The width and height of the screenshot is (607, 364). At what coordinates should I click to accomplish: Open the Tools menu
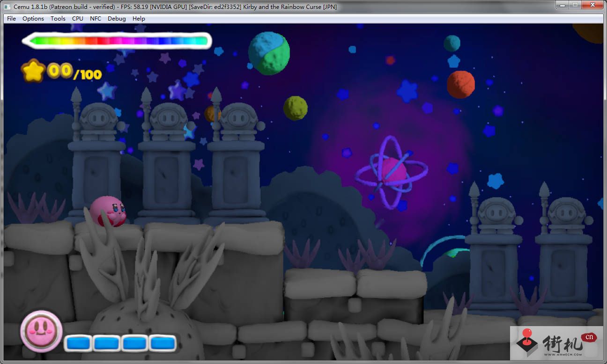(58, 19)
